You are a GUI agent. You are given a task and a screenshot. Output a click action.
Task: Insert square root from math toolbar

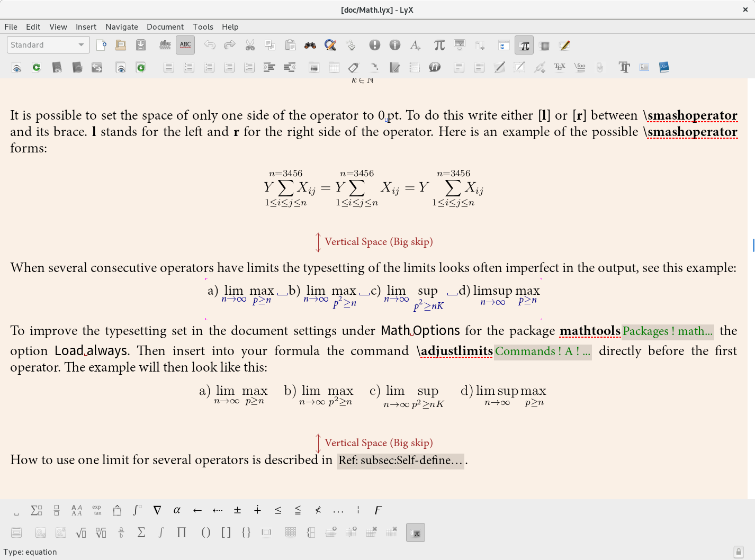pos(81,532)
